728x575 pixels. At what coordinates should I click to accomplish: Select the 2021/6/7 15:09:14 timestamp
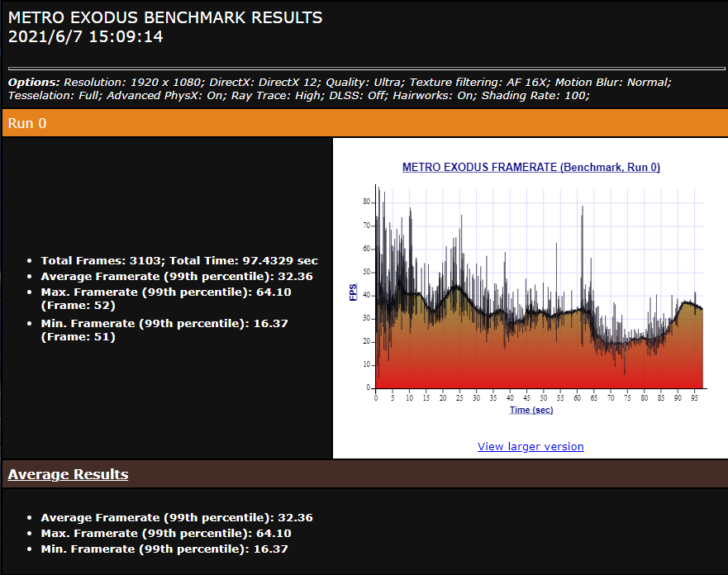tap(85, 36)
